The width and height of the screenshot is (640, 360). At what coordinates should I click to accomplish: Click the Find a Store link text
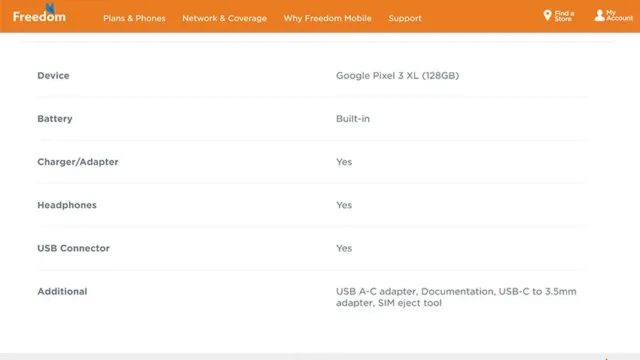564,16
